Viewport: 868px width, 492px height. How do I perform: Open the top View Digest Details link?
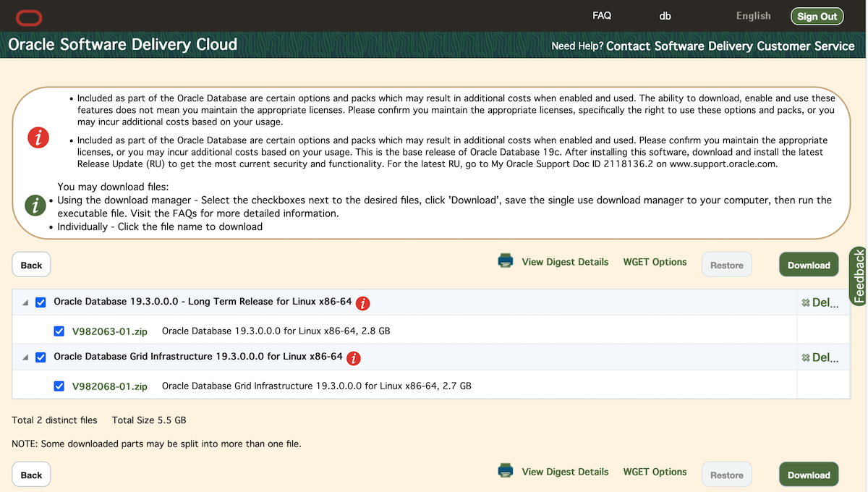click(565, 262)
